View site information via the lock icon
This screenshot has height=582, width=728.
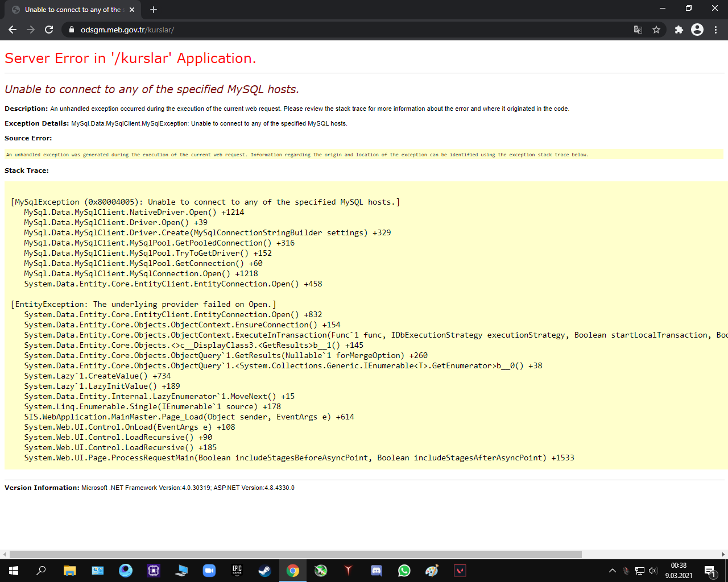click(x=72, y=30)
